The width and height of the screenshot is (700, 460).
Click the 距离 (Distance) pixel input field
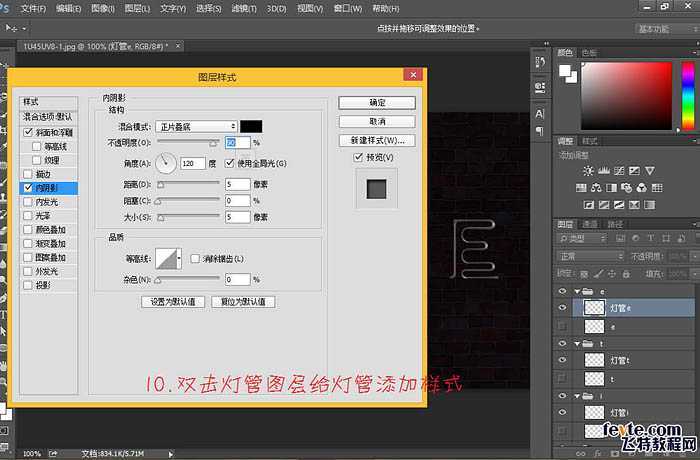pyautogui.click(x=236, y=184)
